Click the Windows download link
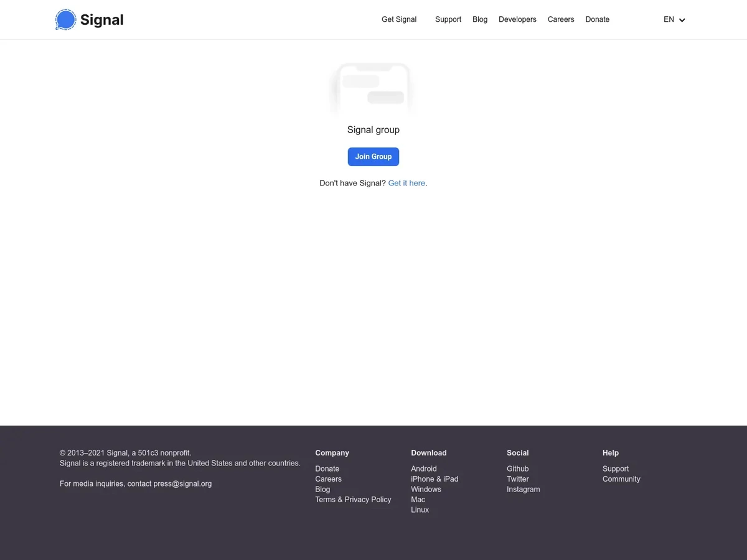This screenshot has width=747, height=560. click(x=426, y=490)
